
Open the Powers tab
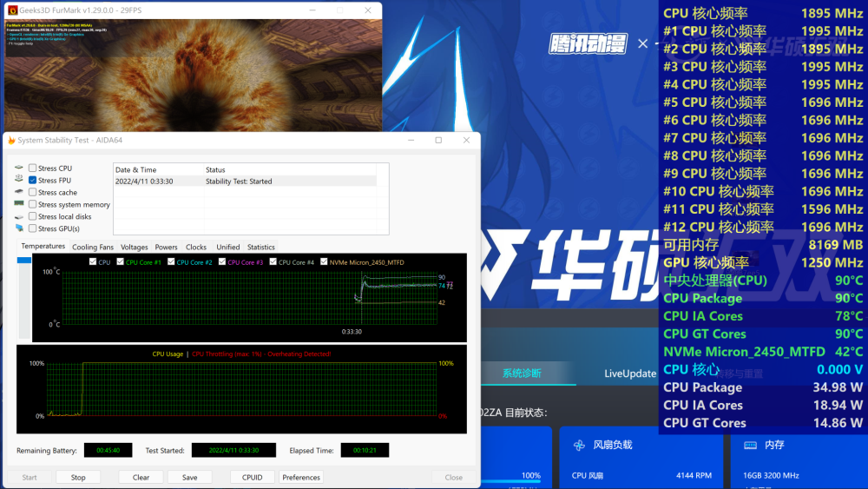[x=166, y=247]
